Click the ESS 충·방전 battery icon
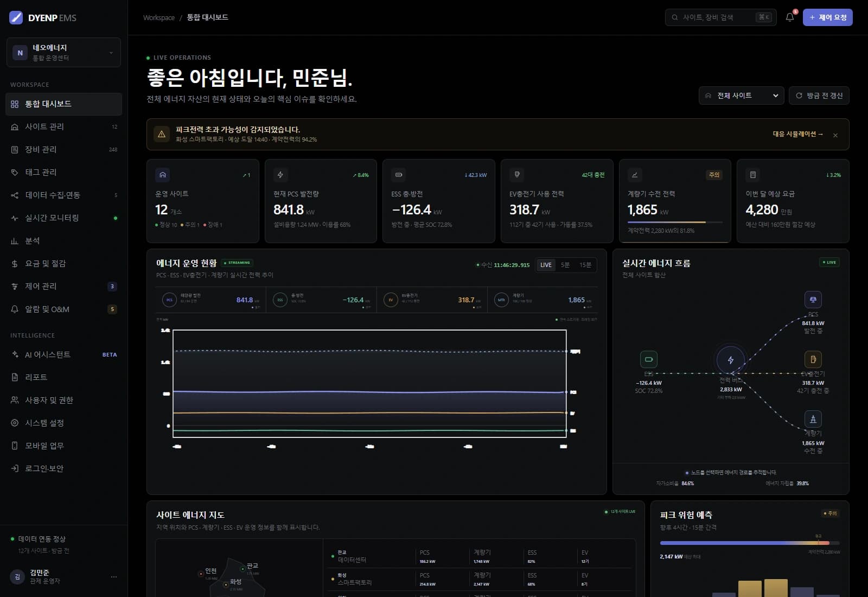 pos(399,175)
